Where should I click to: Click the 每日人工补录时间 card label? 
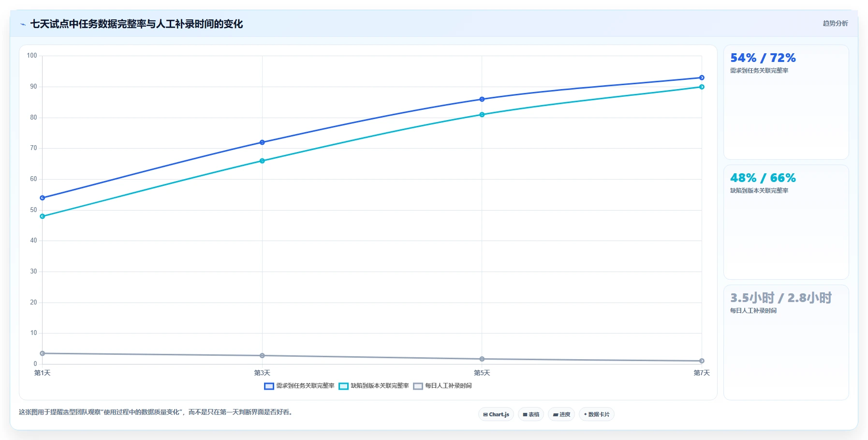(753, 311)
